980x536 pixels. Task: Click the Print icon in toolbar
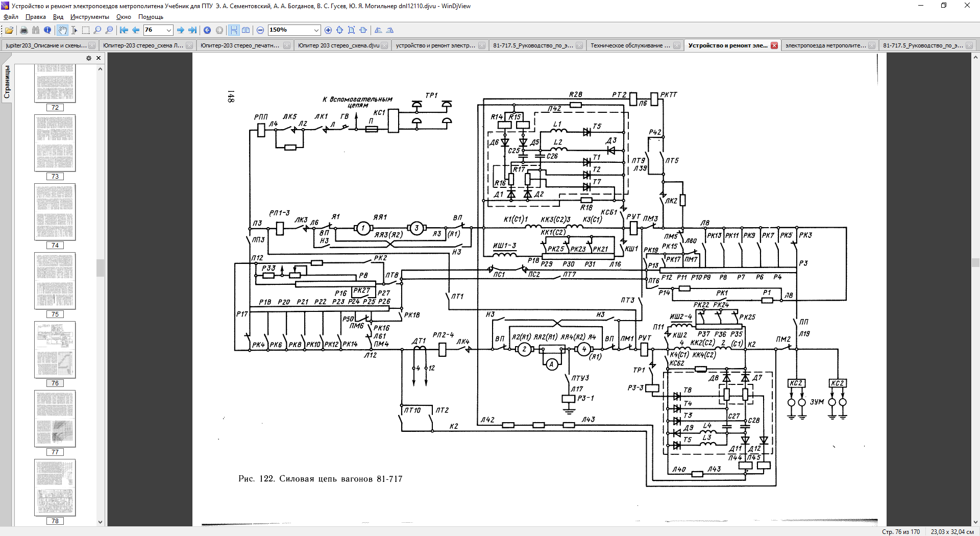[x=23, y=30]
